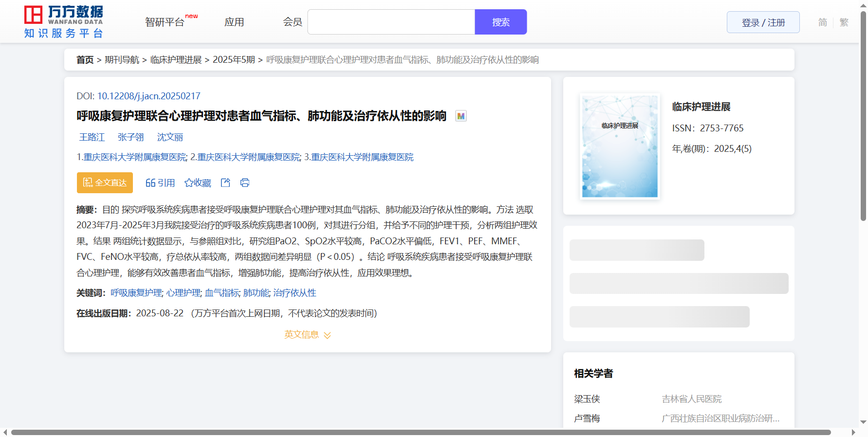Click the scroll left arrow
This screenshot has width=868, height=437.
click(x=5, y=432)
